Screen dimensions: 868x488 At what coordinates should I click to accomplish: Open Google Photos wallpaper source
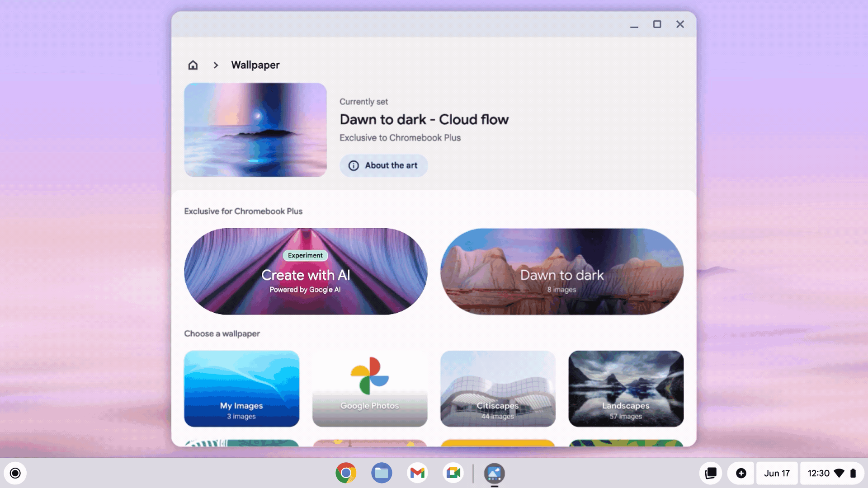pos(370,388)
